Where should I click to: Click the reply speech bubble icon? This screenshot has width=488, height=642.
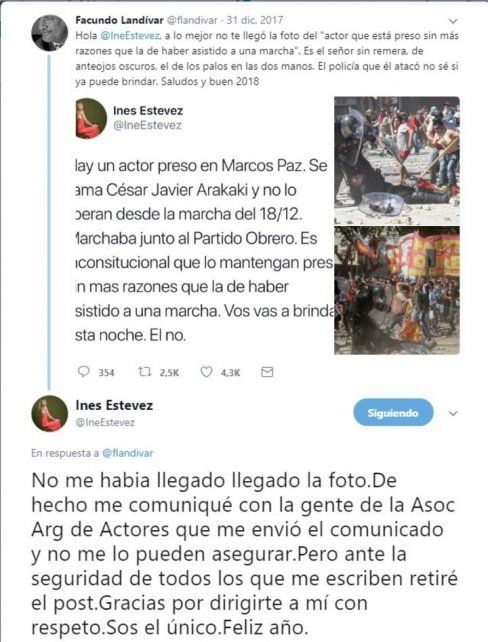click(84, 371)
